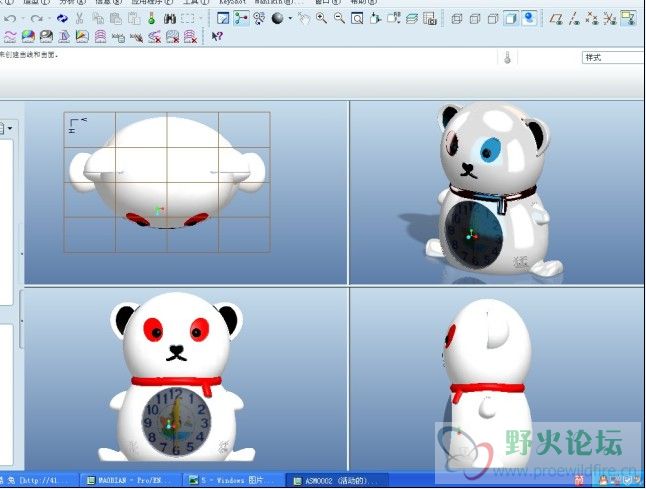The width and height of the screenshot is (646, 489).
Task: Switch to ASM0002 taskbar window
Action: click(336, 480)
